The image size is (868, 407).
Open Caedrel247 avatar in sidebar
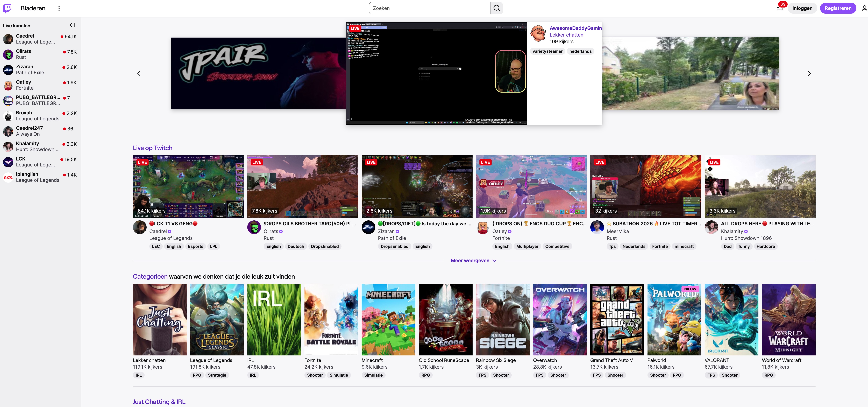[8, 131]
